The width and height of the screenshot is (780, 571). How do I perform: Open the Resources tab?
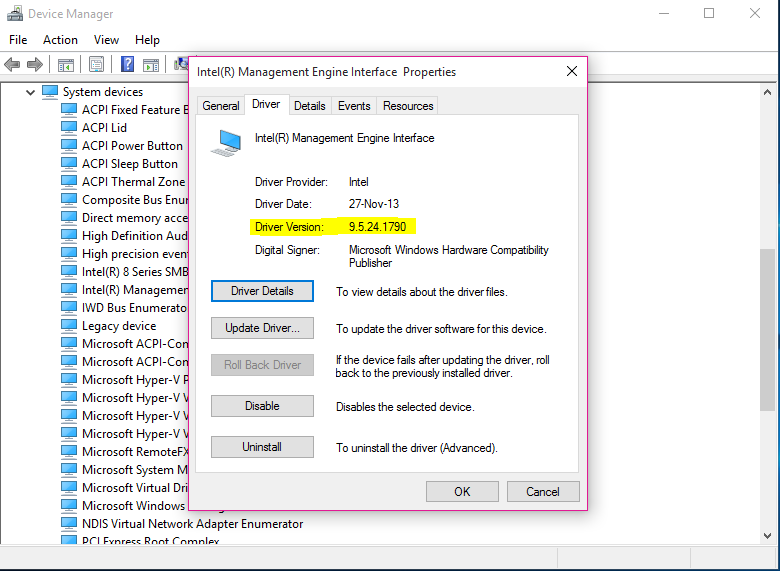(x=408, y=106)
